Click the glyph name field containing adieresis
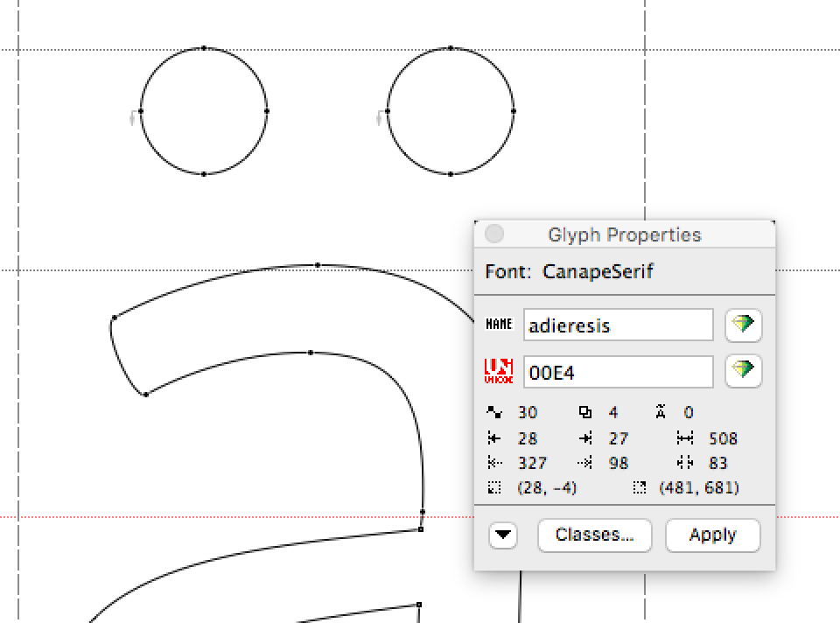Screen dimensions: 840x623 (x=619, y=325)
